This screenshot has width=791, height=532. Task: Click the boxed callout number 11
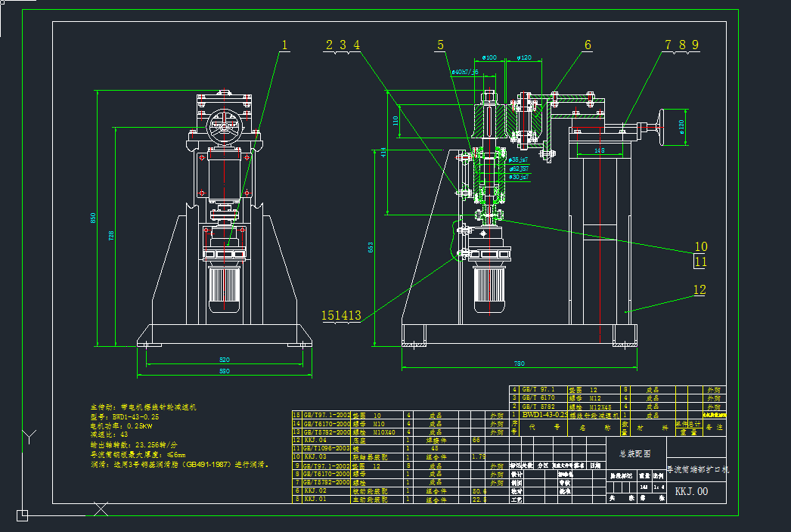(700, 261)
